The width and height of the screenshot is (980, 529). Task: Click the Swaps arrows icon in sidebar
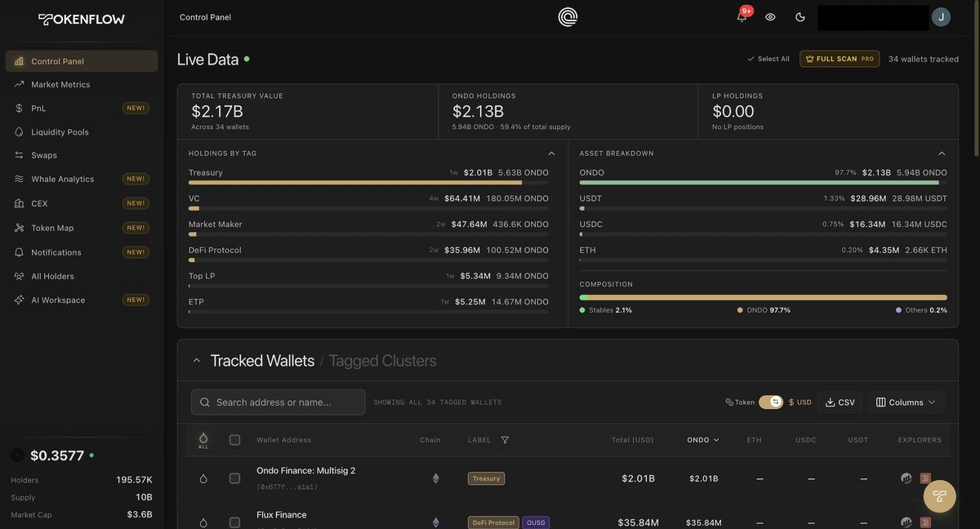point(20,155)
